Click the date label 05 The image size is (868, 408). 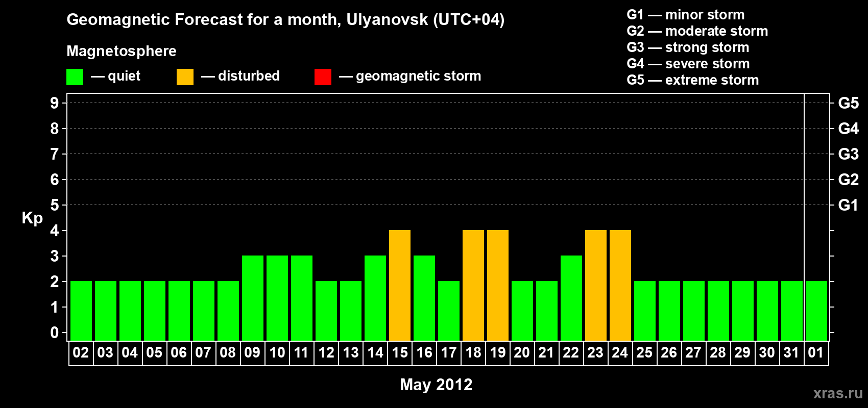[x=154, y=352]
